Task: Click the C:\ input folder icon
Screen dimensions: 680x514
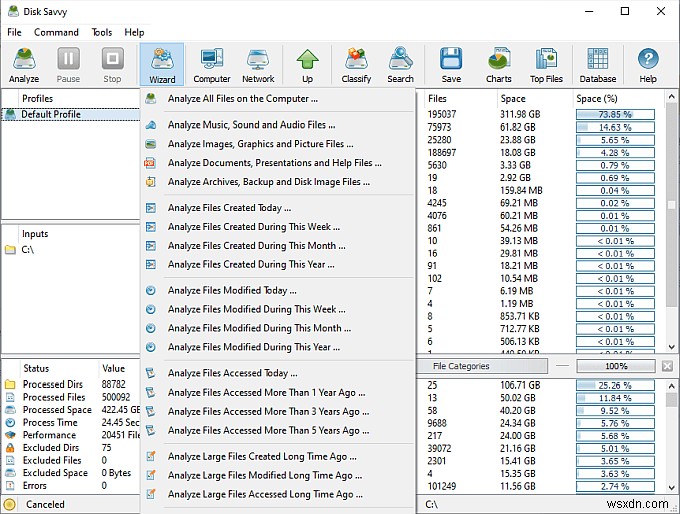Action: coord(10,250)
